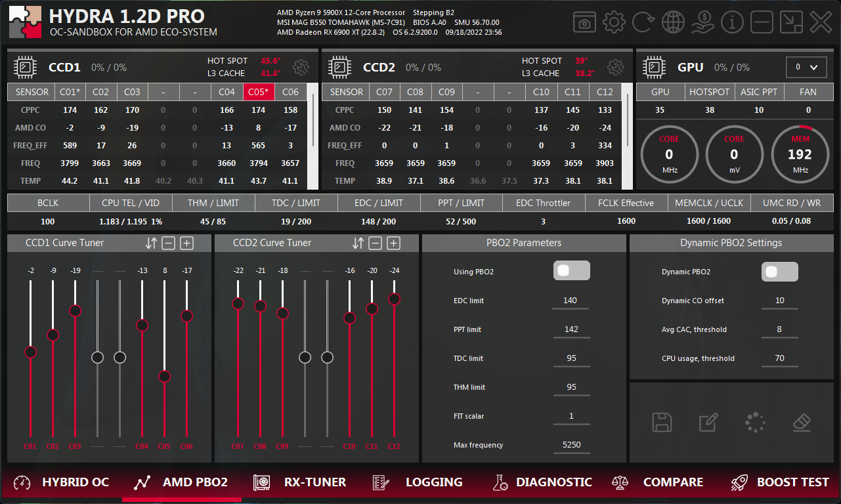Screen dimensions: 841x504
Task: Click the C12 curve slider handle
Action: (395, 299)
